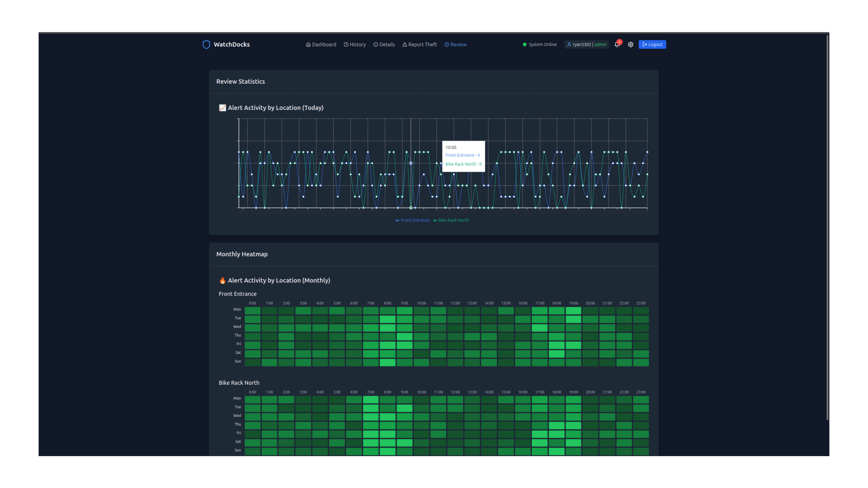Click the chart icon beside Alert Activity (Today)
The width and height of the screenshot is (868, 488).
pyautogui.click(x=222, y=108)
